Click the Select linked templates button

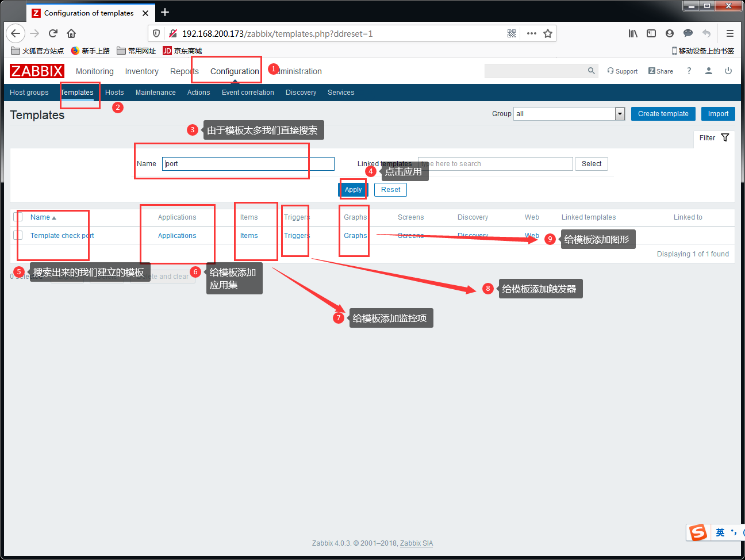[x=592, y=164]
